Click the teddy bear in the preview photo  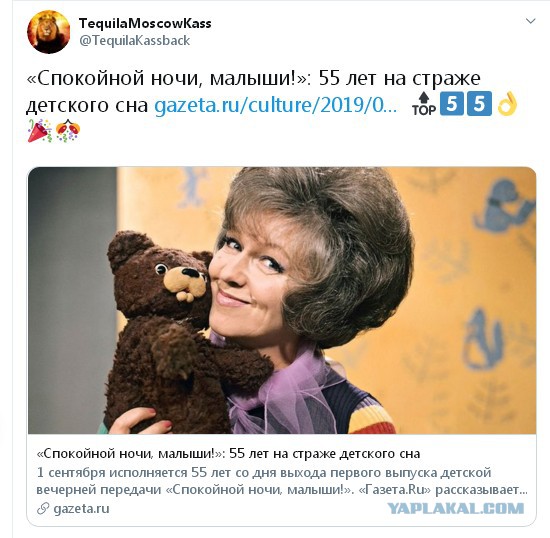pyautogui.click(x=165, y=331)
